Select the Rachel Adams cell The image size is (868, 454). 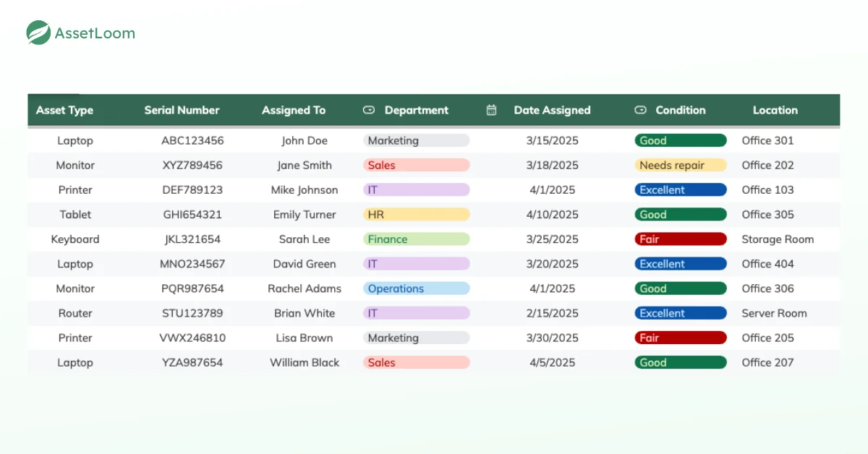pos(305,288)
